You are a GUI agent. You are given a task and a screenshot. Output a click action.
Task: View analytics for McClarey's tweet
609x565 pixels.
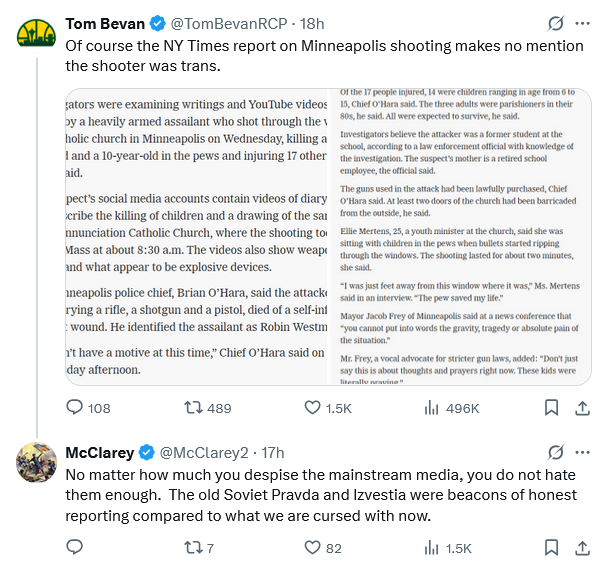click(x=433, y=547)
